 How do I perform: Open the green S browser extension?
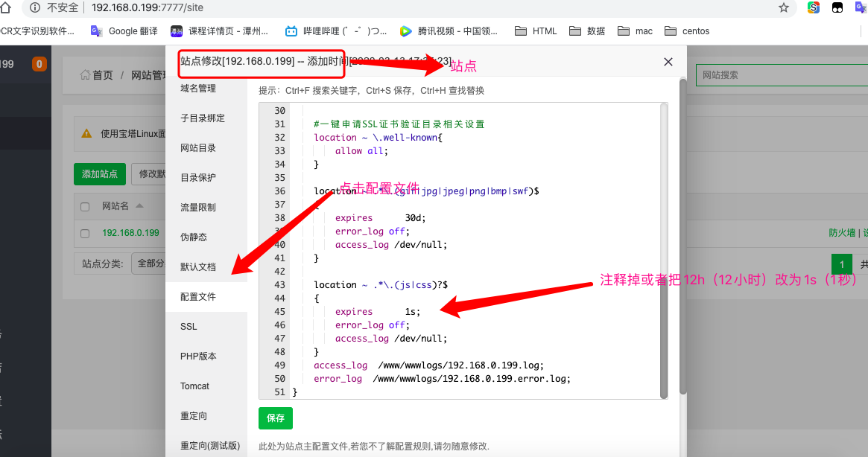coord(813,7)
